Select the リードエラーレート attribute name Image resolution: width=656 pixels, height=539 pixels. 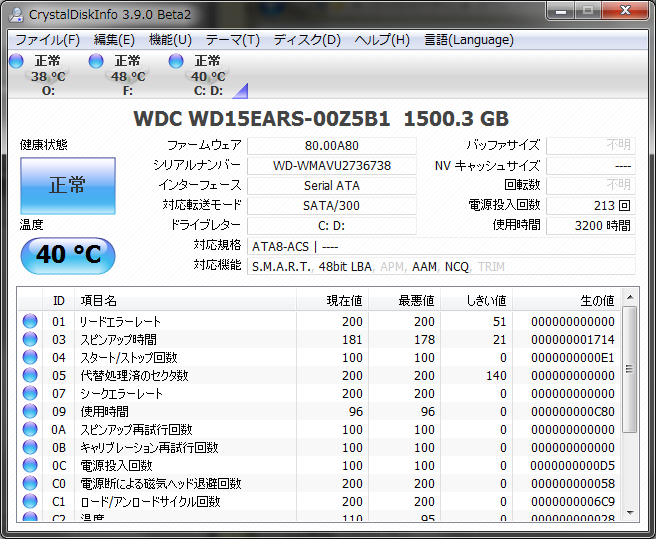(120, 321)
